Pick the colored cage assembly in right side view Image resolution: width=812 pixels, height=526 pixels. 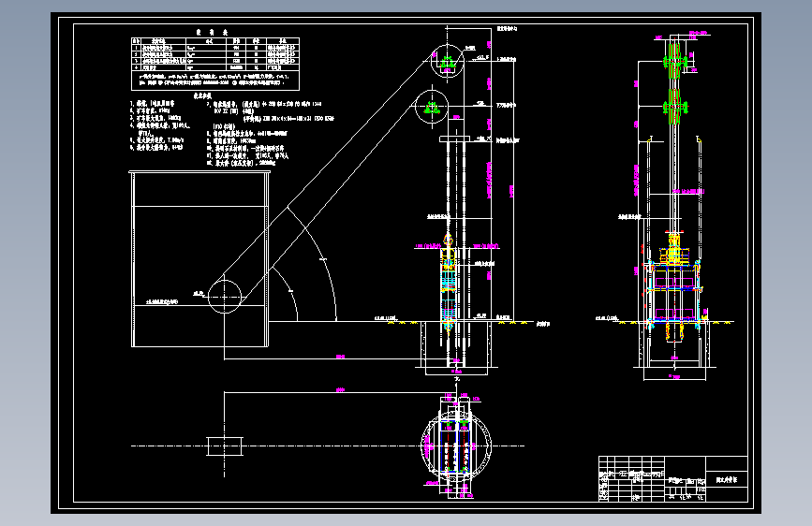pyautogui.click(x=673, y=287)
